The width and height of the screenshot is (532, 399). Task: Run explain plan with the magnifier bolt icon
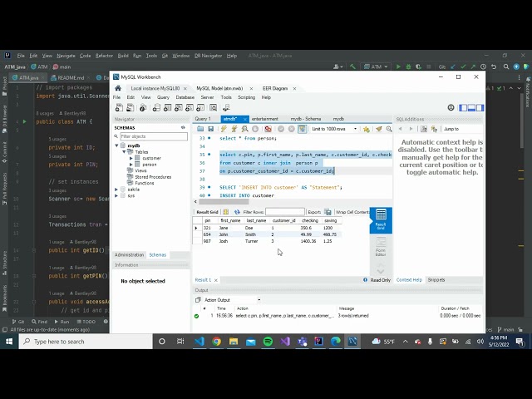pyautogui.click(x=244, y=129)
